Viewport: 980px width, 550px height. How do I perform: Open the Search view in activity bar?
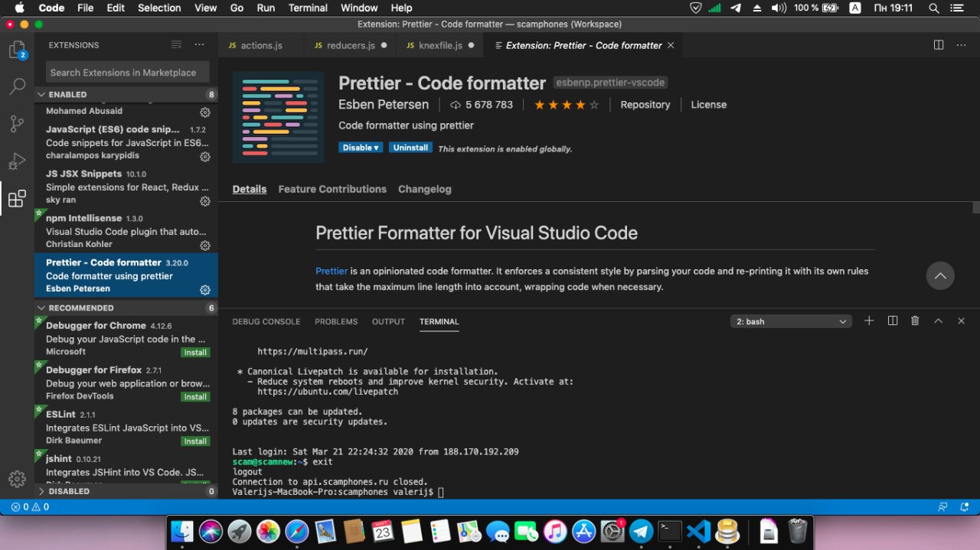[17, 86]
